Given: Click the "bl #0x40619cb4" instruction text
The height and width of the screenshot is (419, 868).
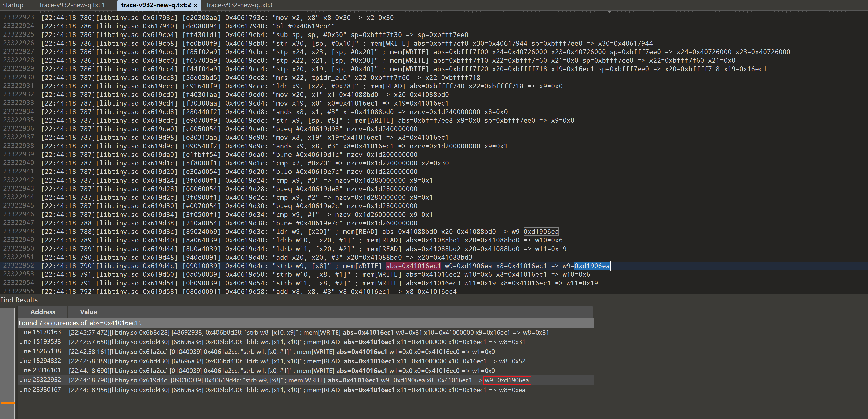Looking at the screenshot, I should click(x=304, y=26).
